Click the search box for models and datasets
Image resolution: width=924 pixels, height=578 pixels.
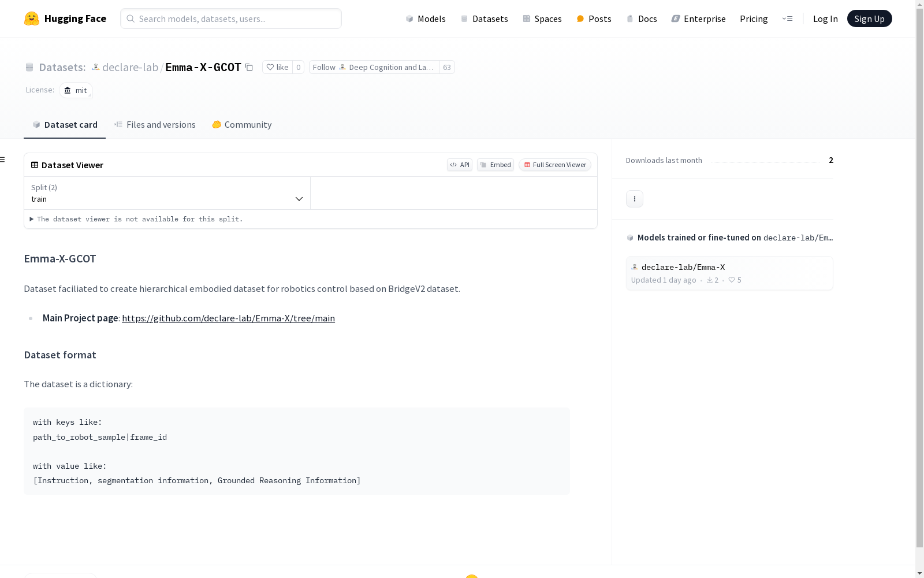(x=231, y=18)
